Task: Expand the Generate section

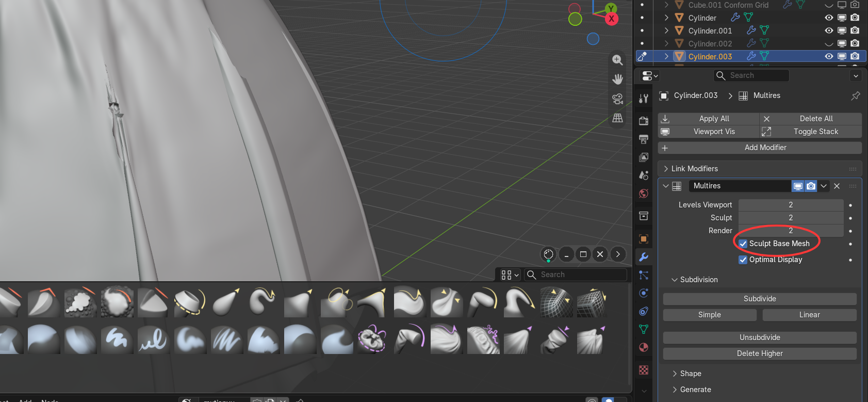Action: (675, 390)
